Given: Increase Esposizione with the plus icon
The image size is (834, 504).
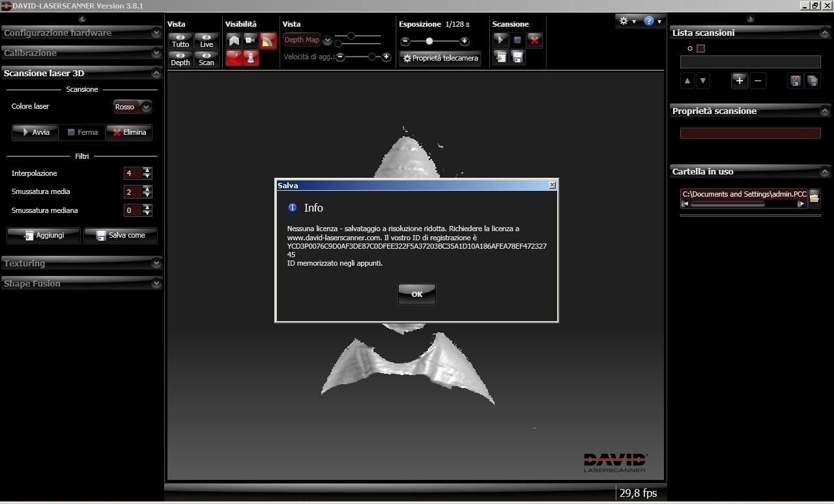Looking at the screenshot, I should [x=464, y=41].
